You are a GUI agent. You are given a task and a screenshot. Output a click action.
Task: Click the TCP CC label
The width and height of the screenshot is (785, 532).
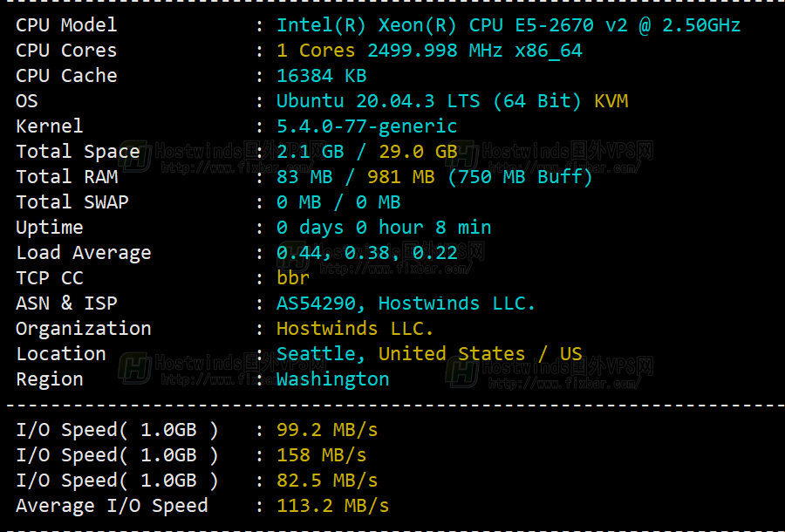[x=50, y=277]
